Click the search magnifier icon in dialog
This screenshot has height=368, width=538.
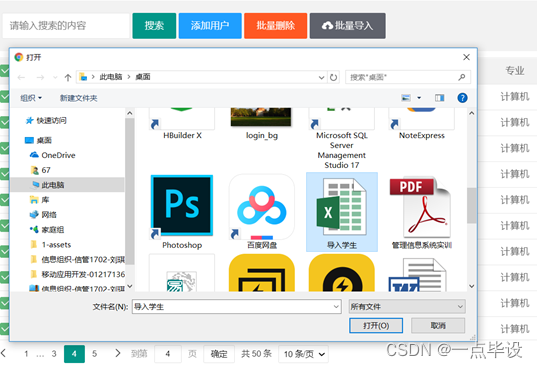462,77
